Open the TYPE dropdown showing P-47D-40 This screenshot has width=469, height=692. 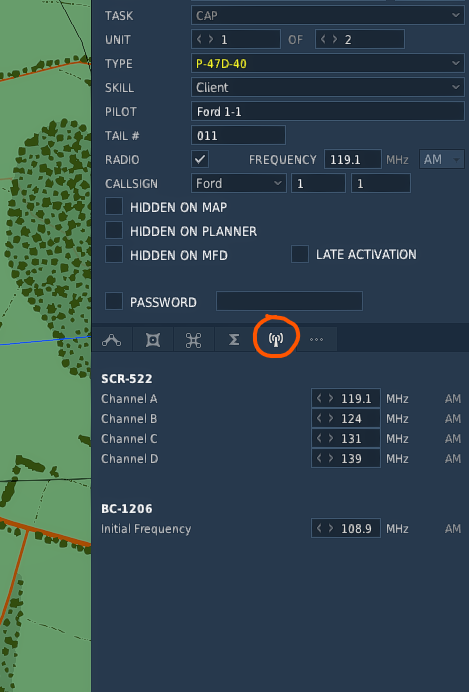coord(327,64)
